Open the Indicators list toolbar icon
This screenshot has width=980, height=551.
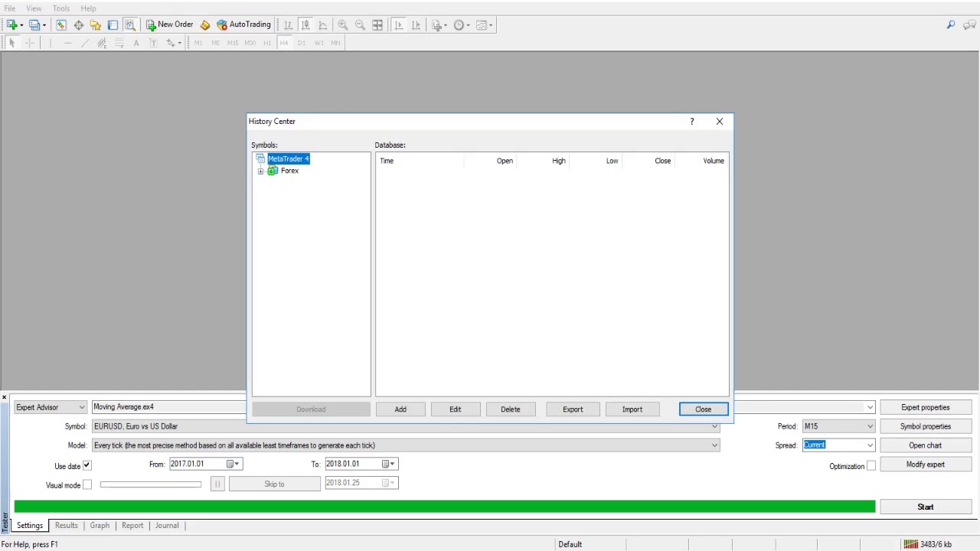437,25
